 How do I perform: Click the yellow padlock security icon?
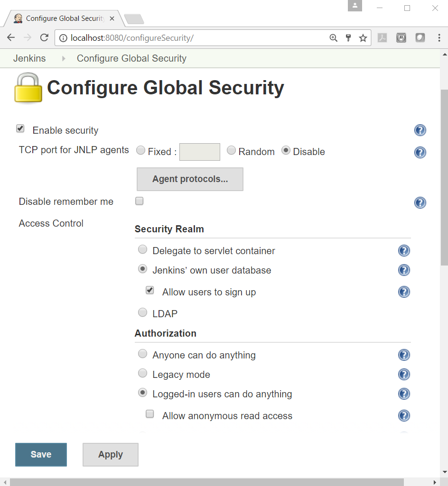click(28, 88)
